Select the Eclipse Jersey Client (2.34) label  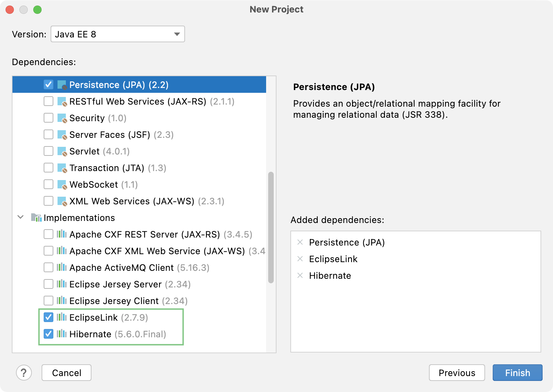(x=129, y=301)
